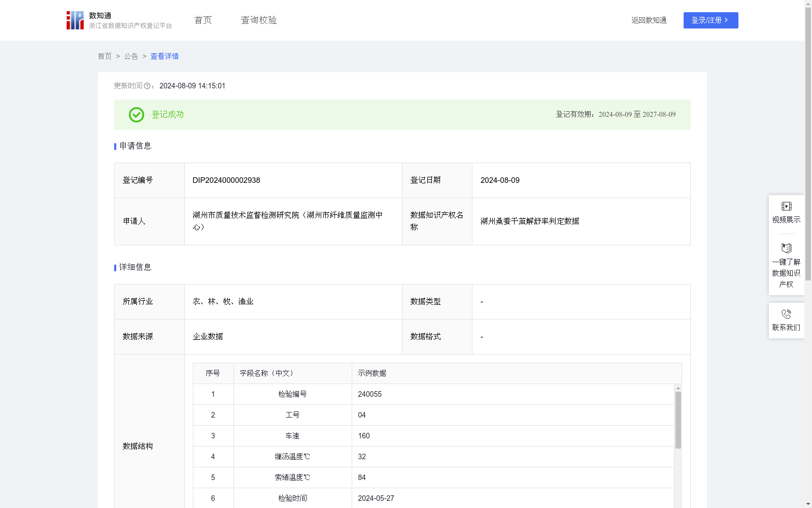Click sample date 2024-05-27
The height and width of the screenshot is (508, 812).
[x=376, y=498]
